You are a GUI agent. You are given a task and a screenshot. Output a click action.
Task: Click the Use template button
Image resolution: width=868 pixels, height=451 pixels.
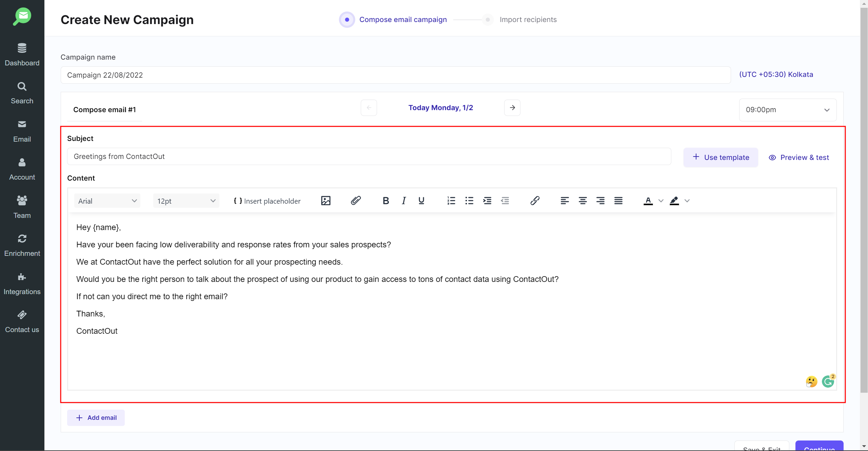coord(721,157)
